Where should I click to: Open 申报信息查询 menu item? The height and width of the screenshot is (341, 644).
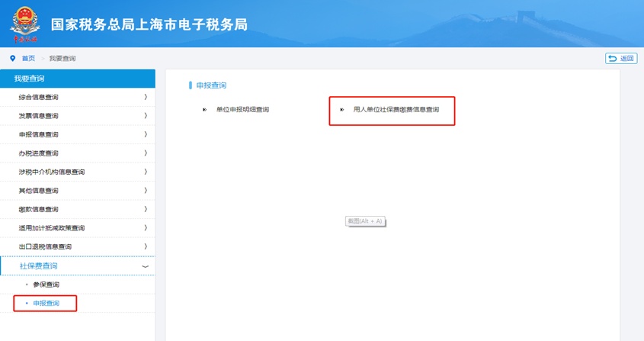click(78, 134)
